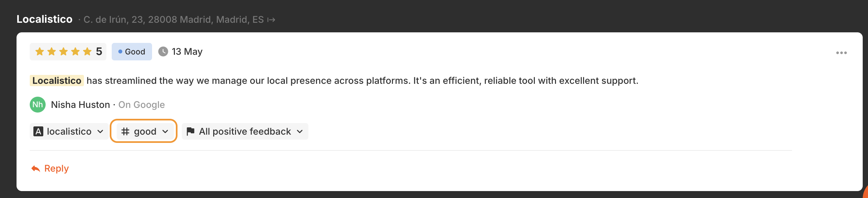Click the Reply text button

[x=56, y=168]
